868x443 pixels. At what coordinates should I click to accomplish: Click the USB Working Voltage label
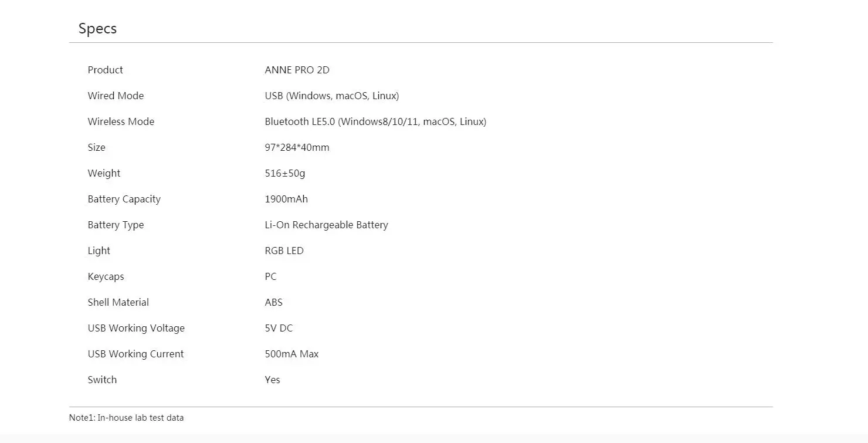(136, 328)
